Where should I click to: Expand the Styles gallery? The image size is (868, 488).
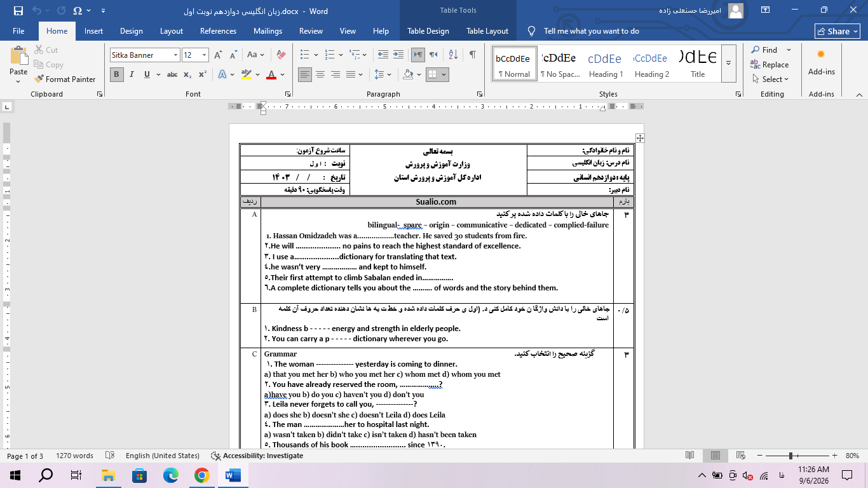pyautogui.click(x=729, y=63)
